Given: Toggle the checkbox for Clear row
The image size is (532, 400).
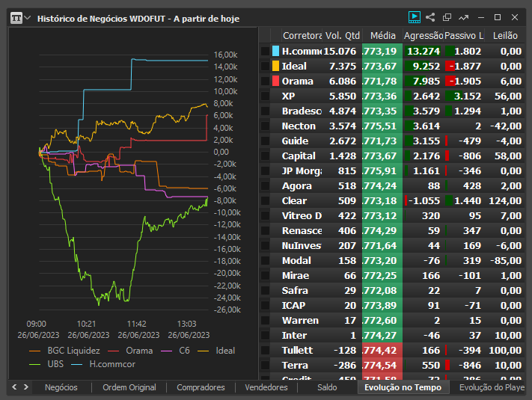Looking at the screenshot, I should tap(265, 200).
